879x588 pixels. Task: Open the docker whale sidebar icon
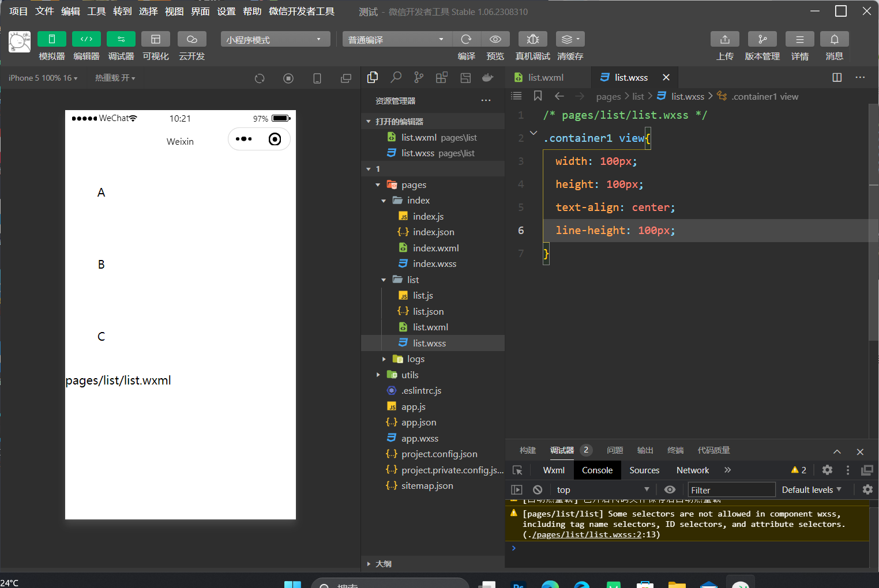488,77
